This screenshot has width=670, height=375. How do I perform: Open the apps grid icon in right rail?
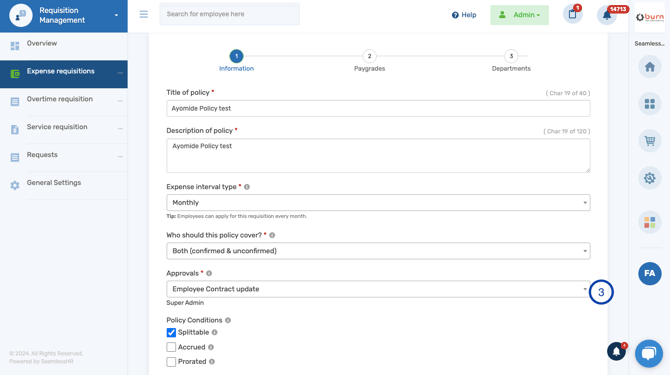coord(649,104)
